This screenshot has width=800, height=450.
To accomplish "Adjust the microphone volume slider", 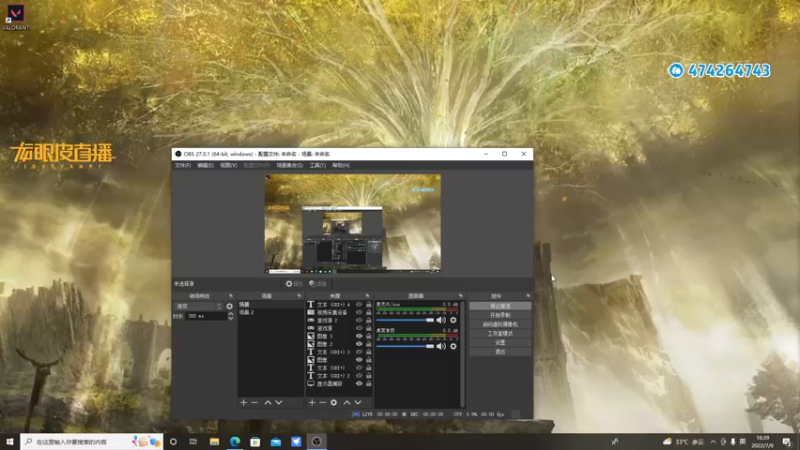I will 405,320.
